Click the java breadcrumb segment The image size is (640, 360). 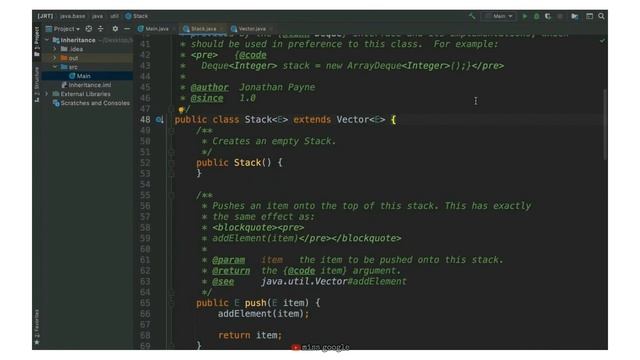click(x=98, y=16)
